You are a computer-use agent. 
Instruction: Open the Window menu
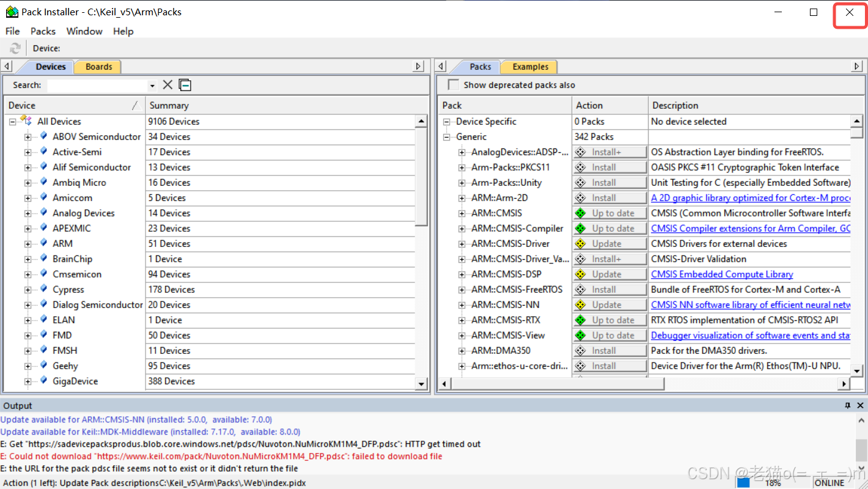pyautogui.click(x=84, y=31)
